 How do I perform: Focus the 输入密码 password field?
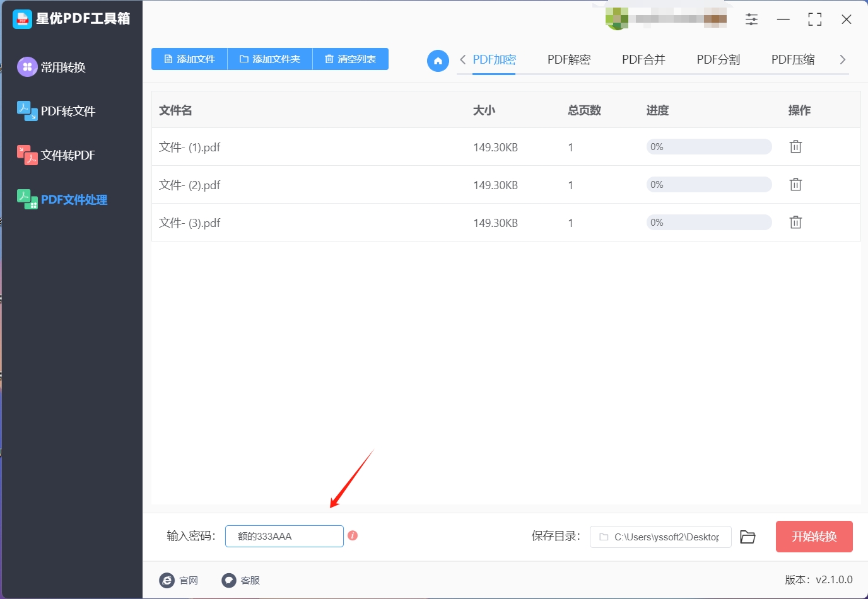[x=284, y=537]
